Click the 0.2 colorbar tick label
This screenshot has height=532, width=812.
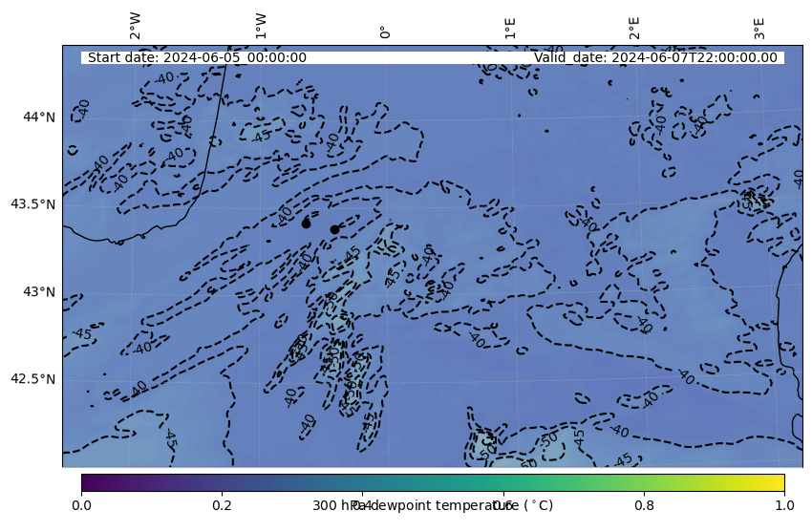point(222,504)
